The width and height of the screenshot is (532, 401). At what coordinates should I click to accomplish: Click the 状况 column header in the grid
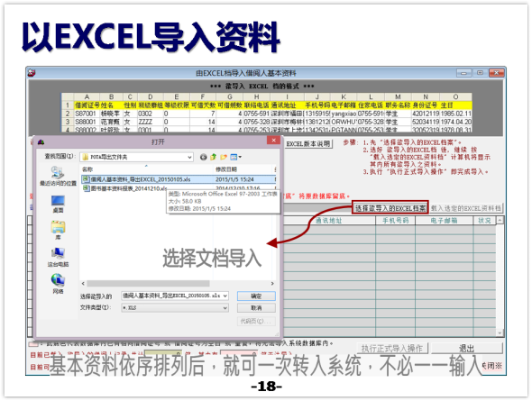(x=484, y=221)
